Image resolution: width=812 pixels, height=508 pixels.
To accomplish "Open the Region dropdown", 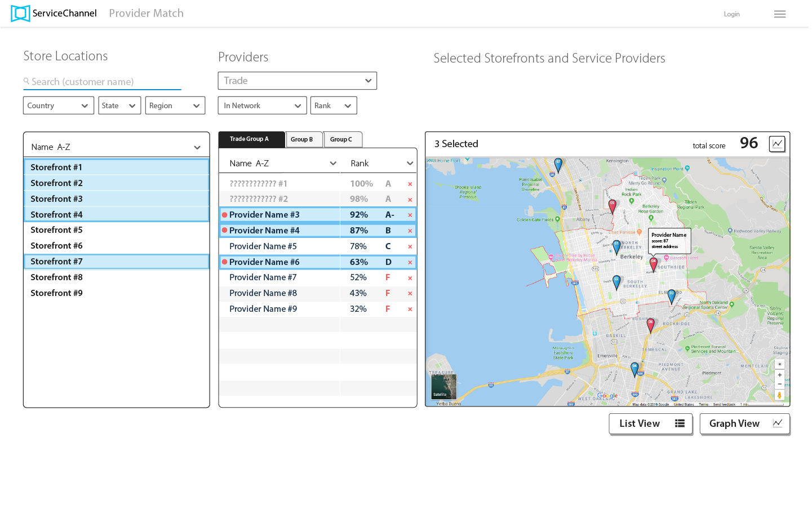I will 175,105.
